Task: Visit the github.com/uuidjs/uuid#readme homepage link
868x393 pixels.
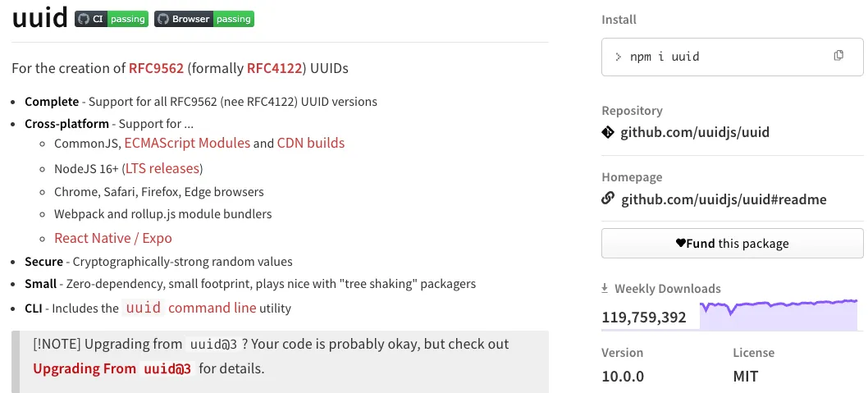Action: point(724,199)
